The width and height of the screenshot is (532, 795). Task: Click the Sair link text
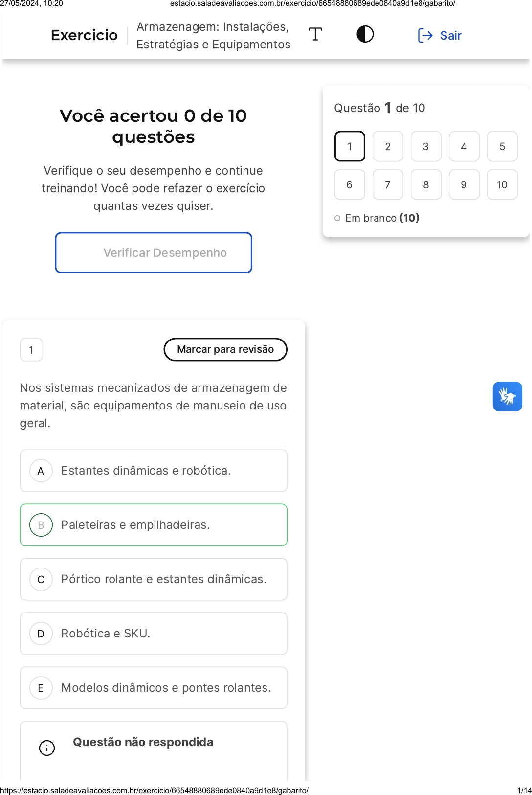pos(450,36)
